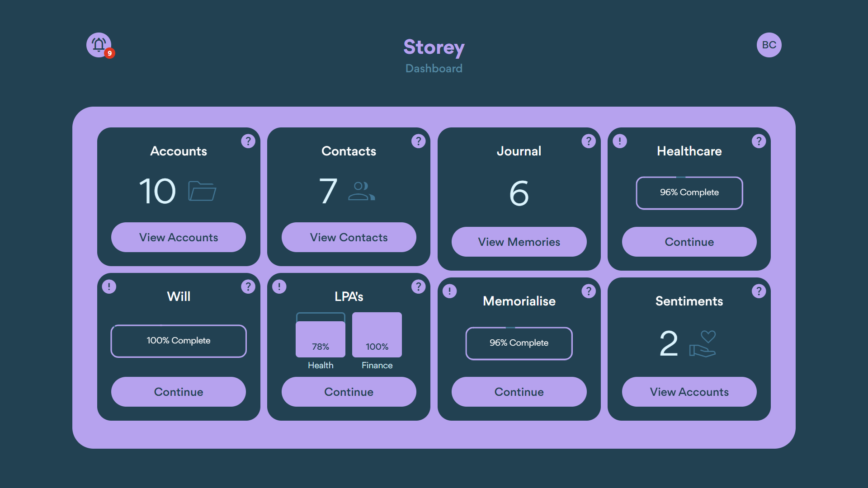Continue the Memorialise section
The width and height of the screenshot is (868, 488).
519,392
